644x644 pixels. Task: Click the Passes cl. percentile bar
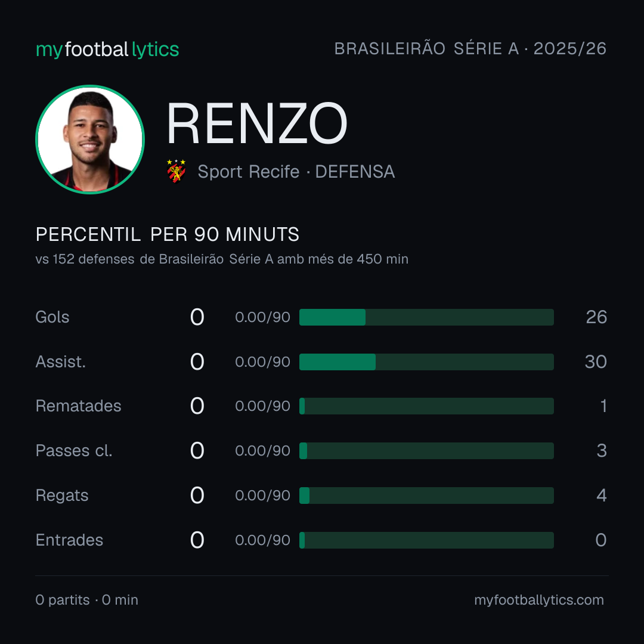point(426,451)
